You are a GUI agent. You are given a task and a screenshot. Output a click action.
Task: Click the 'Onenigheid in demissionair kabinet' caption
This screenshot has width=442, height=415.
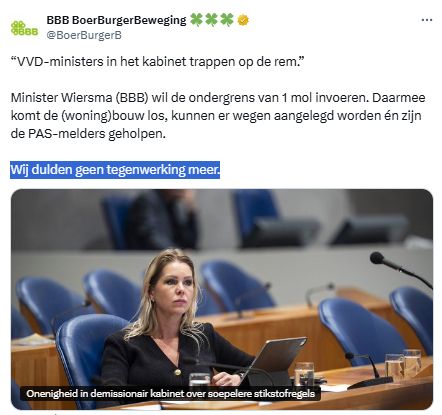[170, 394]
